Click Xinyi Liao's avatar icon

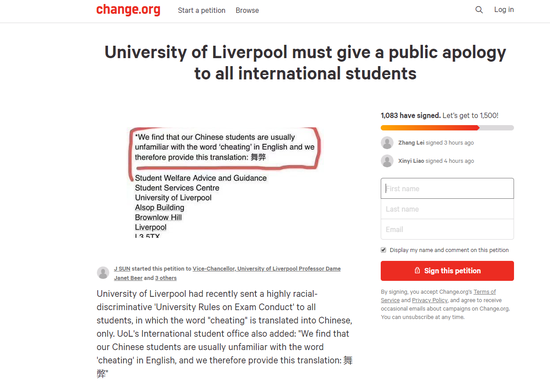pos(387,161)
